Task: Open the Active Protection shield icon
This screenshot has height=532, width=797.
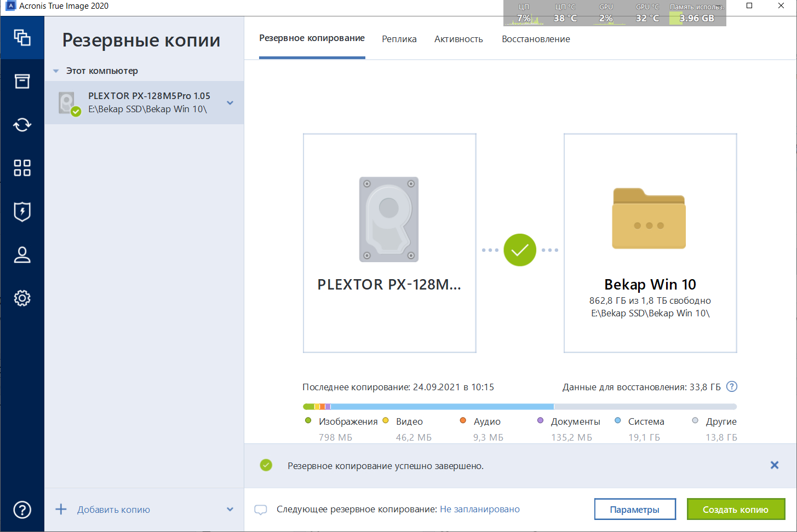Action: click(22, 211)
